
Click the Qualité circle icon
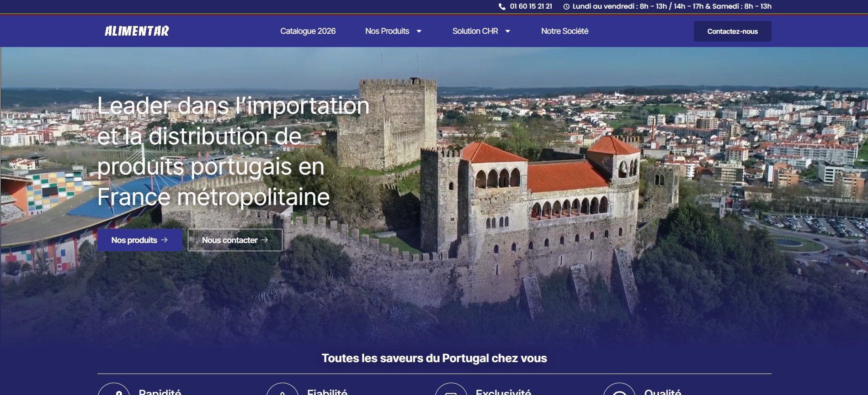[619, 389]
